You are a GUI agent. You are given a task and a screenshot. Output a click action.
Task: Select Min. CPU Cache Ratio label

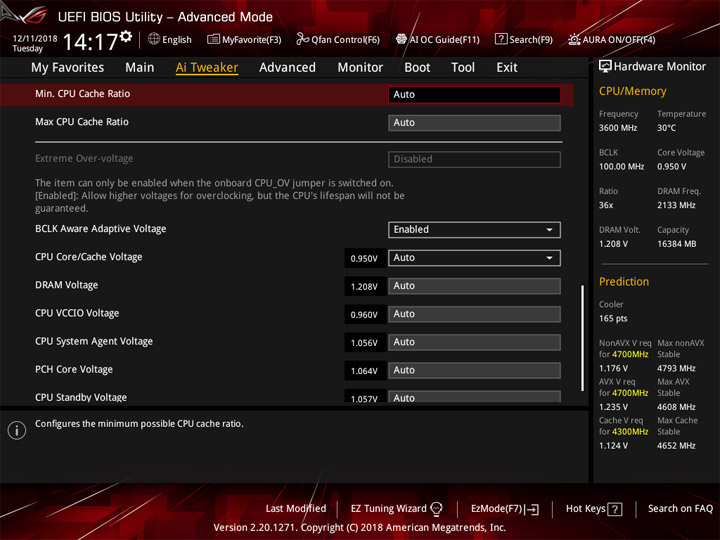click(x=83, y=94)
